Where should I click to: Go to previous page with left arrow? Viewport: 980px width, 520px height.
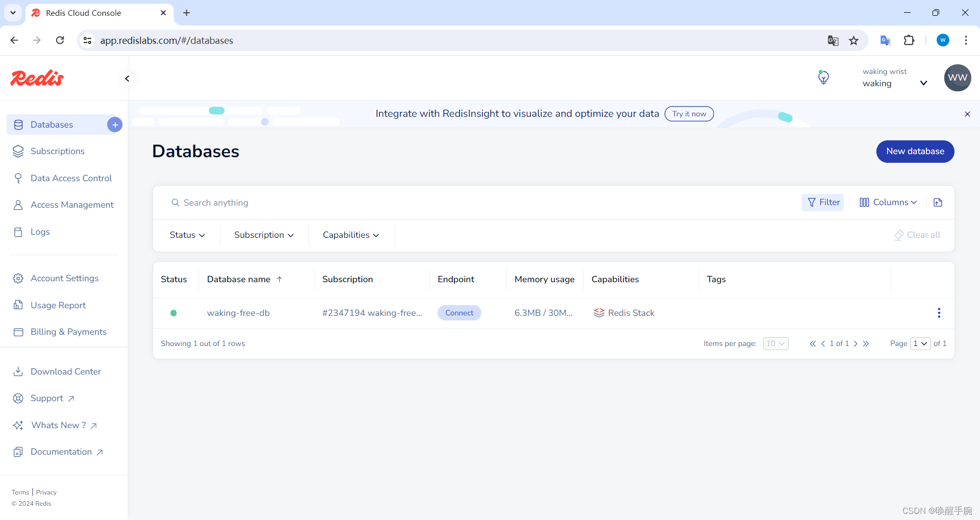pyautogui.click(x=823, y=343)
